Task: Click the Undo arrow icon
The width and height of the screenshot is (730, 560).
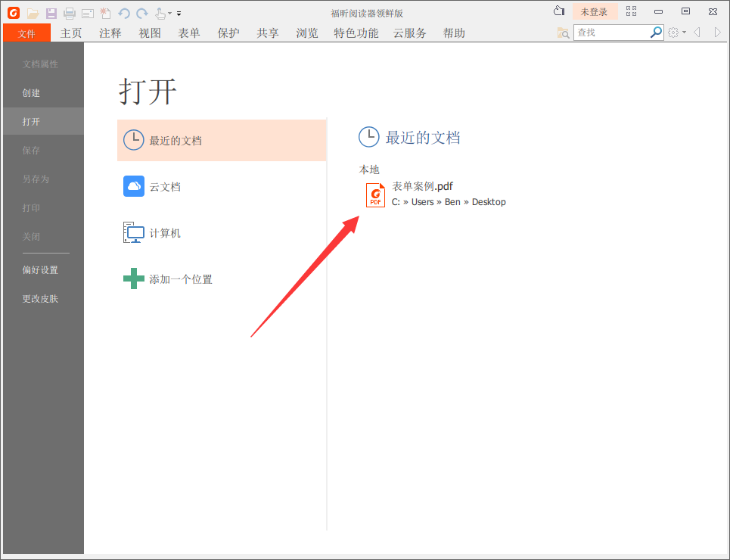Action: [x=123, y=13]
